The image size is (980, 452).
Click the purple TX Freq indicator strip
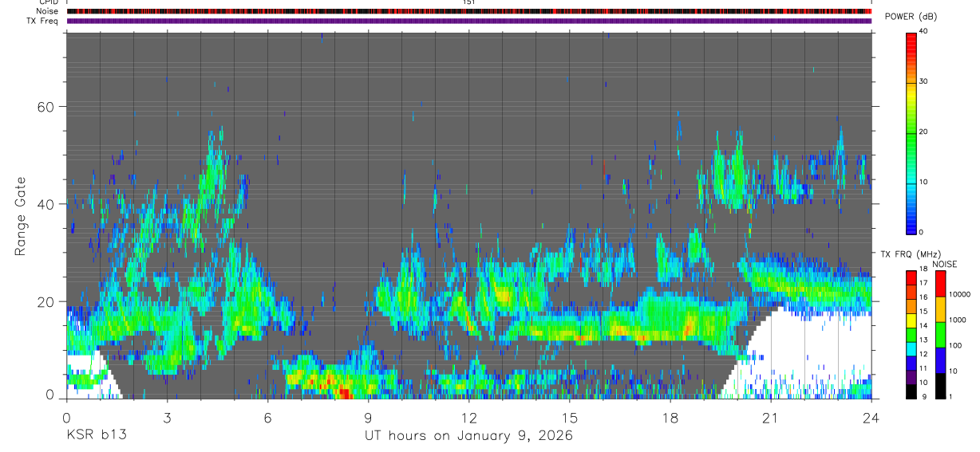pos(468,22)
